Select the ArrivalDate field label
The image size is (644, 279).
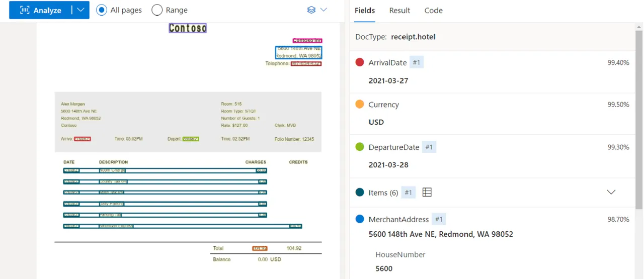coord(387,63)
